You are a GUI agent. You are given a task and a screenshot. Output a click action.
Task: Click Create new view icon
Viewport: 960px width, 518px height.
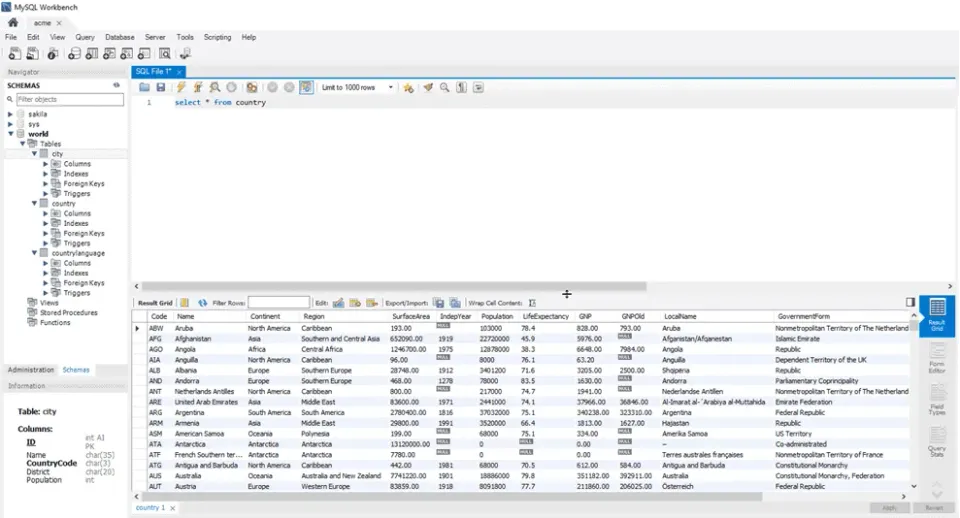[x=110, y=54]
